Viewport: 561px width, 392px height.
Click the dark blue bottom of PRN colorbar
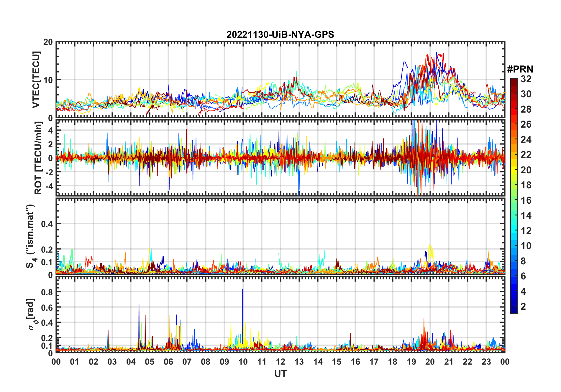point(514,310)
